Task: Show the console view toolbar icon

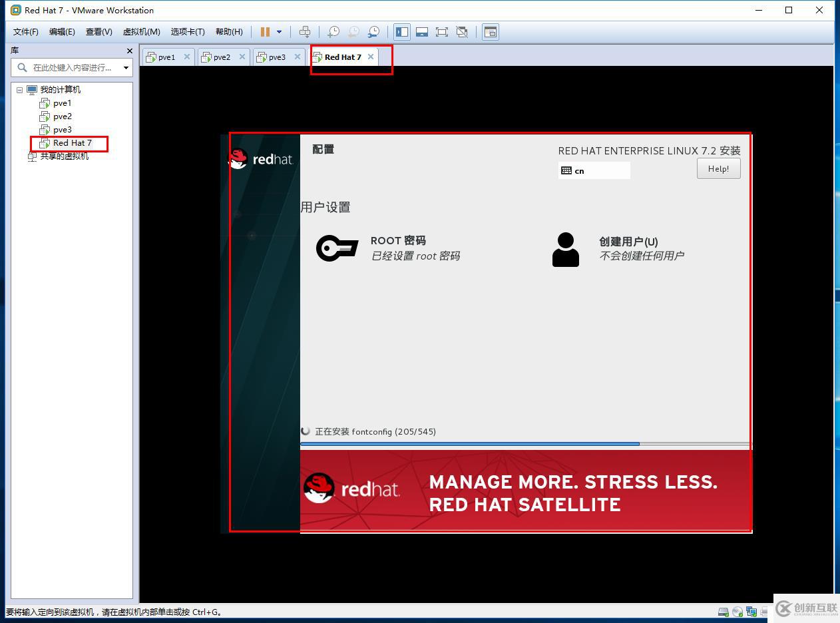Action: [491, 32]
